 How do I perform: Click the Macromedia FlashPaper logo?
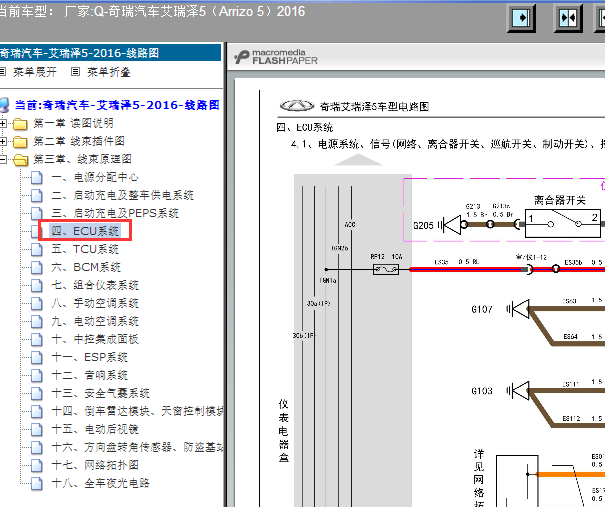pyautogui.click(x=276, y=57)
